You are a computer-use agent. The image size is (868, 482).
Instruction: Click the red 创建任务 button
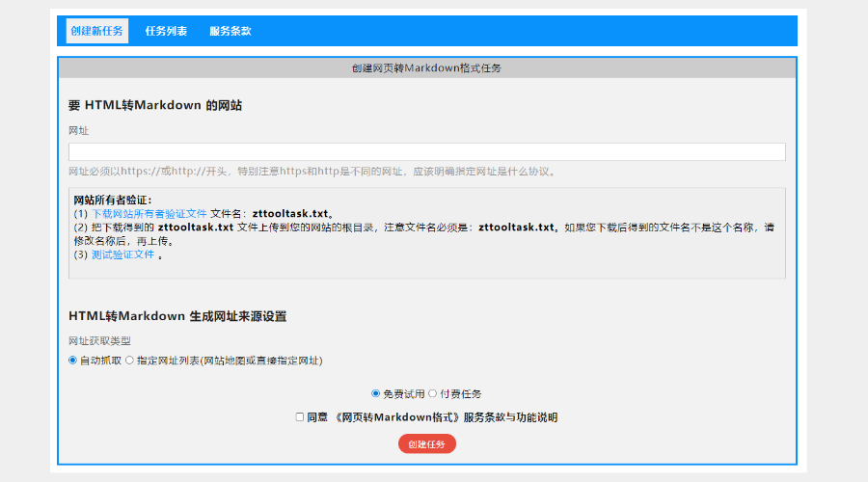pyautogui.click(x=427, y=443)
